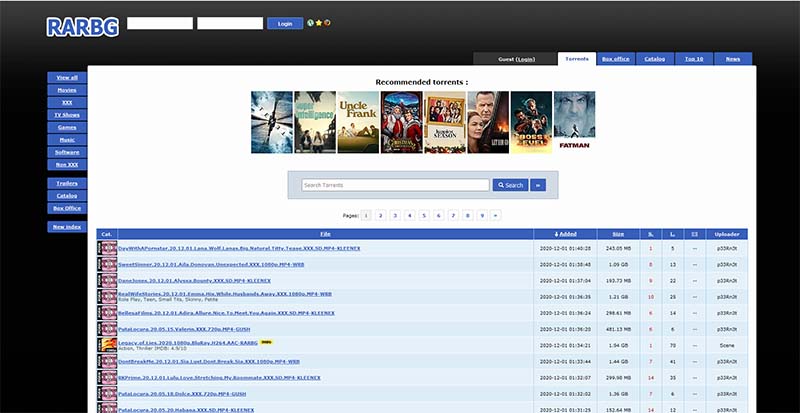
Task: Sort the table by S. seeders column
Action: point(651,234)
